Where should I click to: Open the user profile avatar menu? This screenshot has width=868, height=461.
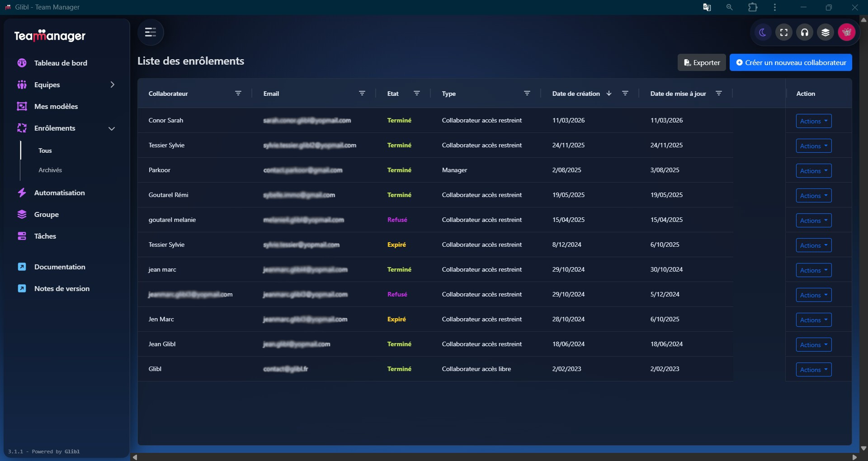[x=846, y=33]
